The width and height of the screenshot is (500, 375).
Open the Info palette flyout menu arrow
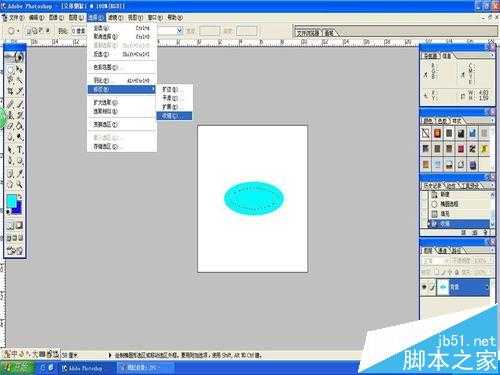coord(492,56)
